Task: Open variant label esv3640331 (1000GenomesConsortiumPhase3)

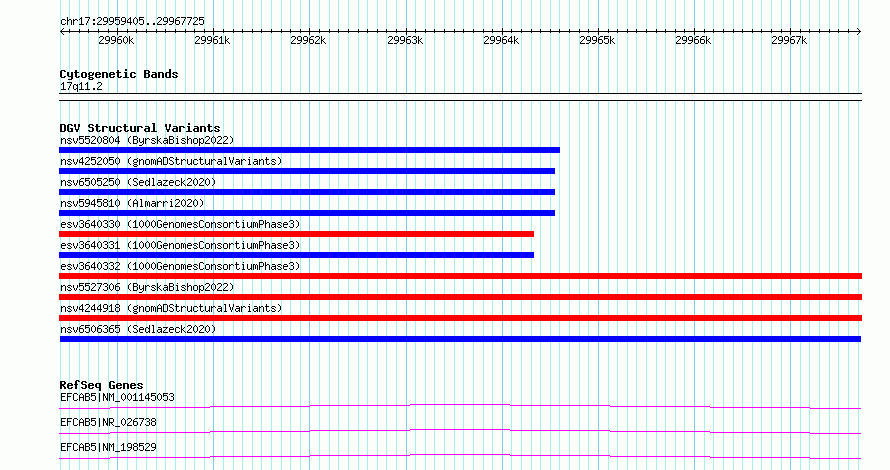Action: (180, 245)
